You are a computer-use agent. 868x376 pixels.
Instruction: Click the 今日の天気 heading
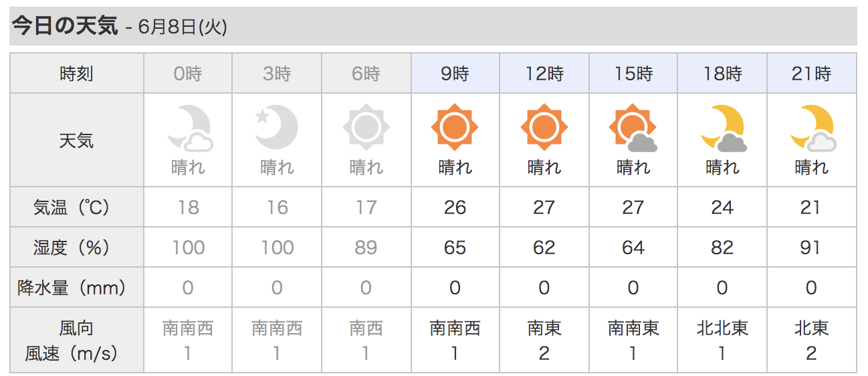point(65,26)
